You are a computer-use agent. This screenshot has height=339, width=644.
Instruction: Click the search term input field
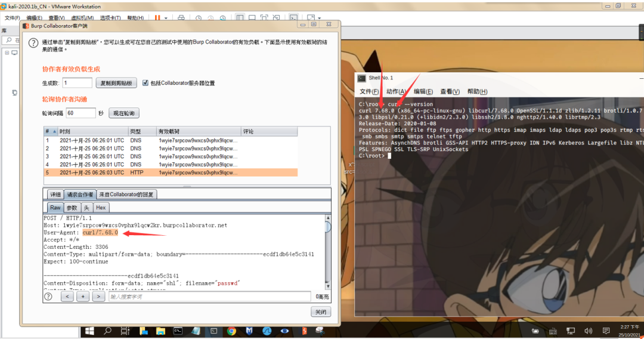point(210,296)
